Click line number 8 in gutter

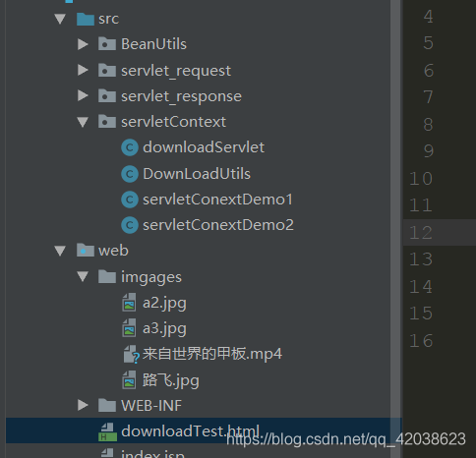[428, 125]
